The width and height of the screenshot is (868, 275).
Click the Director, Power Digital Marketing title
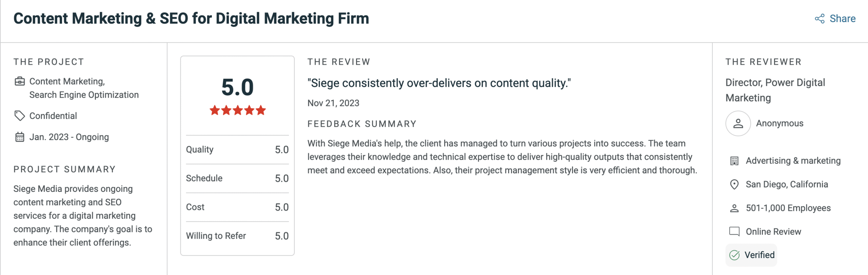coord(775,90)
